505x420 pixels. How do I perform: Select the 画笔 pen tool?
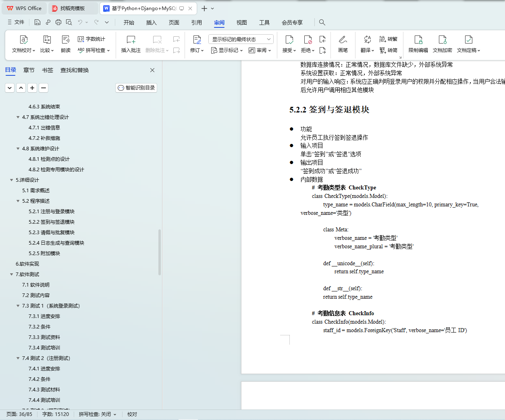pyautogui.click(x=343, y=44)
